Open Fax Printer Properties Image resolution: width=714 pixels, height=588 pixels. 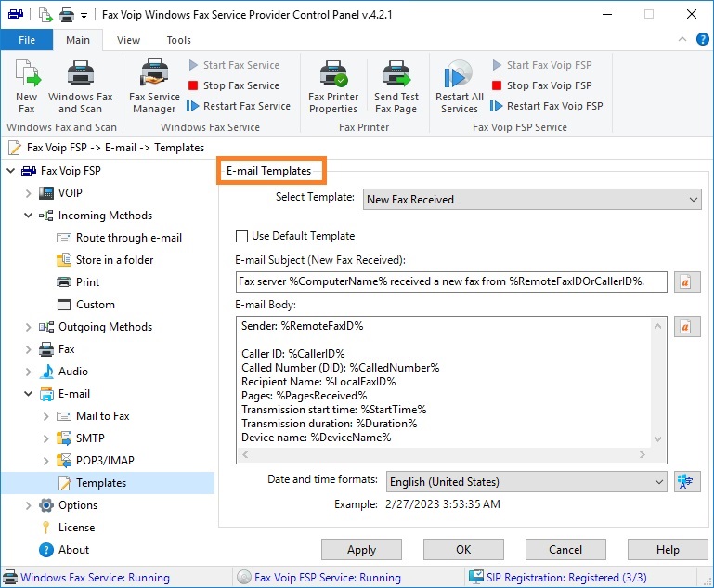click(x=333, y=86)
